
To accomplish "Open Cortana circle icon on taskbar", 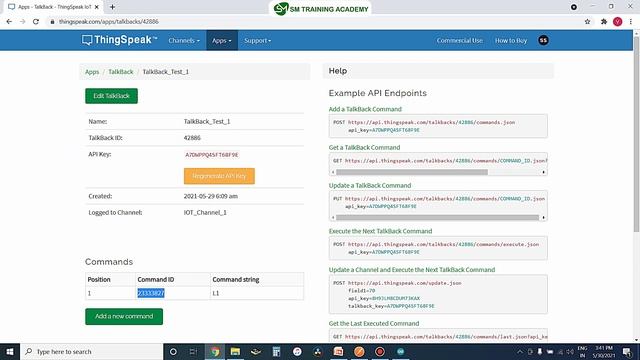I will point(173,351).
